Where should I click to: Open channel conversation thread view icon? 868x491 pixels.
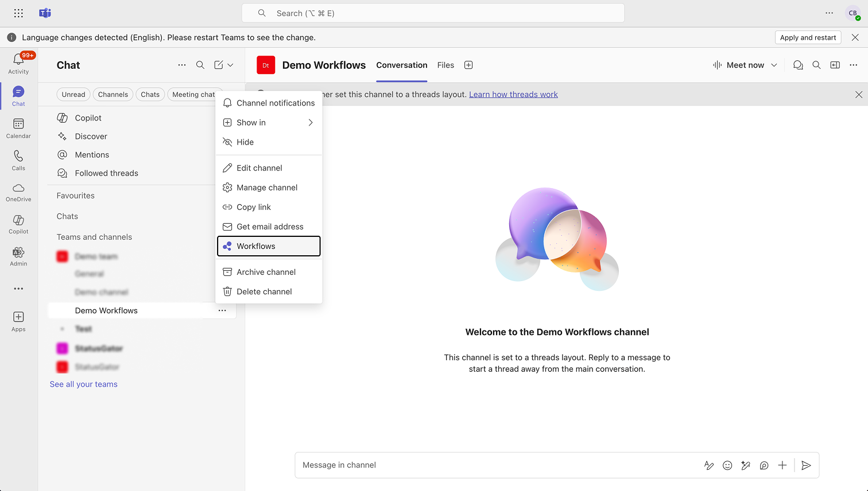(798, 65)
